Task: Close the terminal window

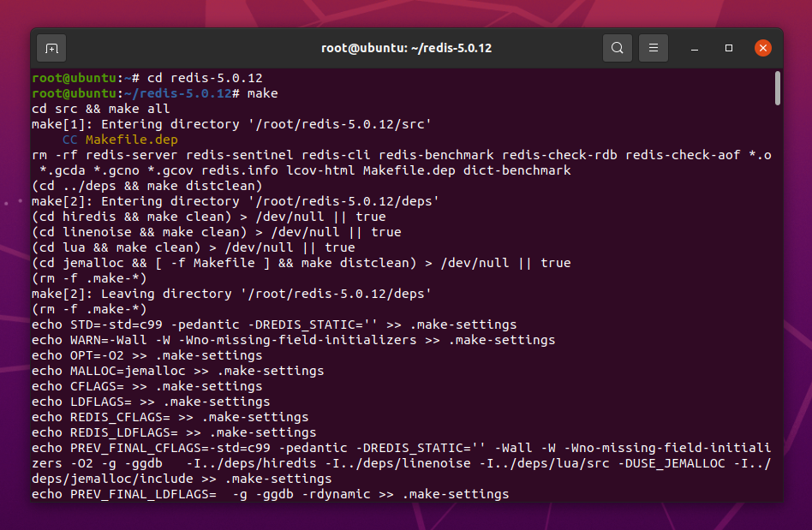Action: pyautogui.click(x=763, y=48)
